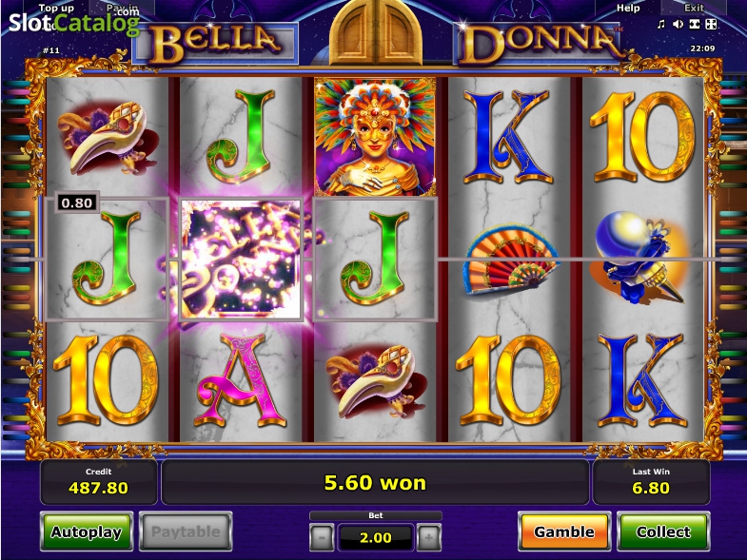Gamble the current win
Image resolution: width=747 pixels, height=560 pixels.
pos(564,531)
